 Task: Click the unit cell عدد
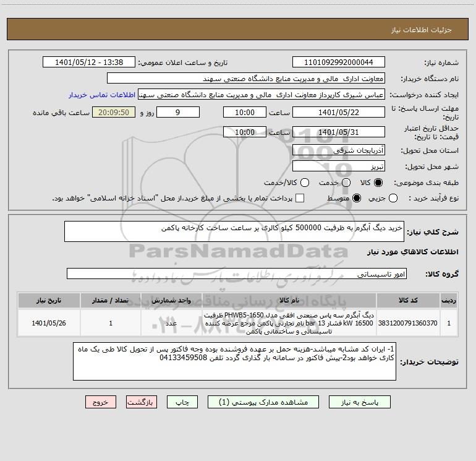tap(171, 323)
